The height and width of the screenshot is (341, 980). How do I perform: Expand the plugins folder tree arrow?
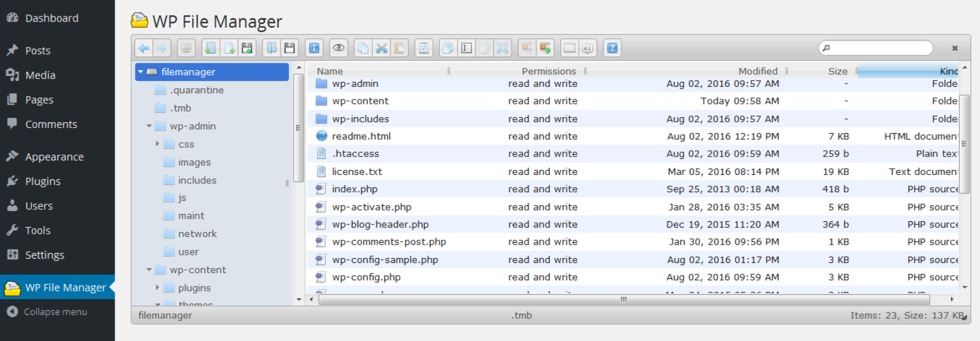coord(157,288)
